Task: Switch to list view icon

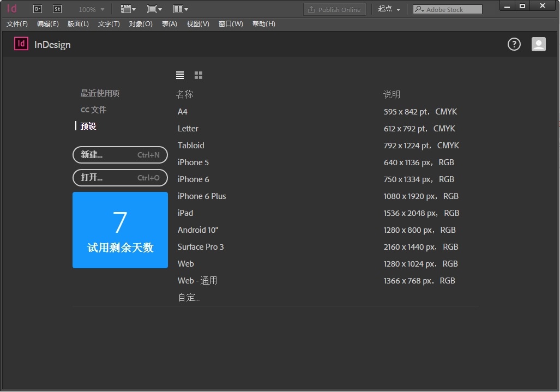Action: [180, 75]
